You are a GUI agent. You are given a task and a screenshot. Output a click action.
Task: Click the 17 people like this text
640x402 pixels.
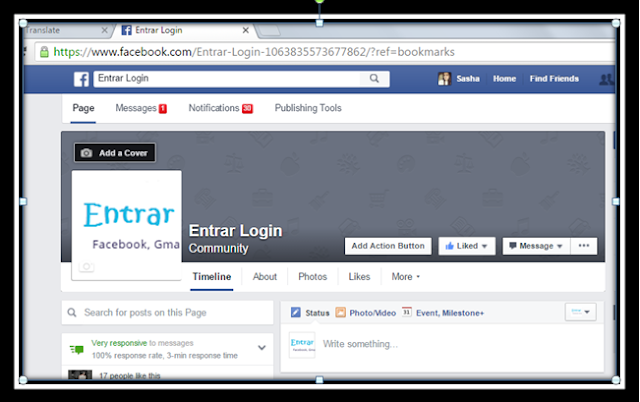click(130, 375)
